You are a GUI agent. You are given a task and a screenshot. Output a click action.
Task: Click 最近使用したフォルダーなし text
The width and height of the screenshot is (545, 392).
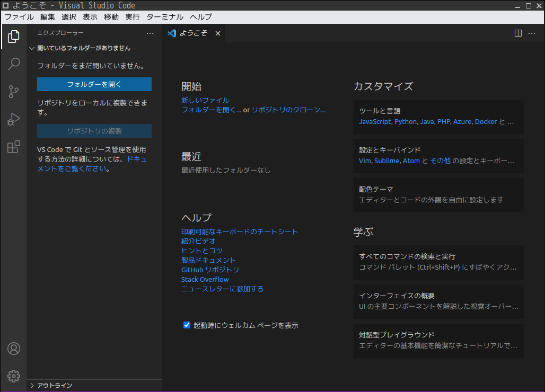(226, 171)
